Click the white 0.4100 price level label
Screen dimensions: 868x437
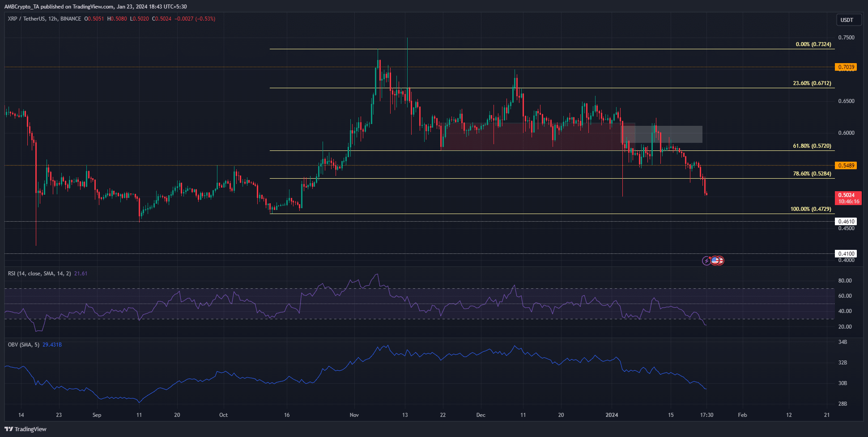(846, 253)
